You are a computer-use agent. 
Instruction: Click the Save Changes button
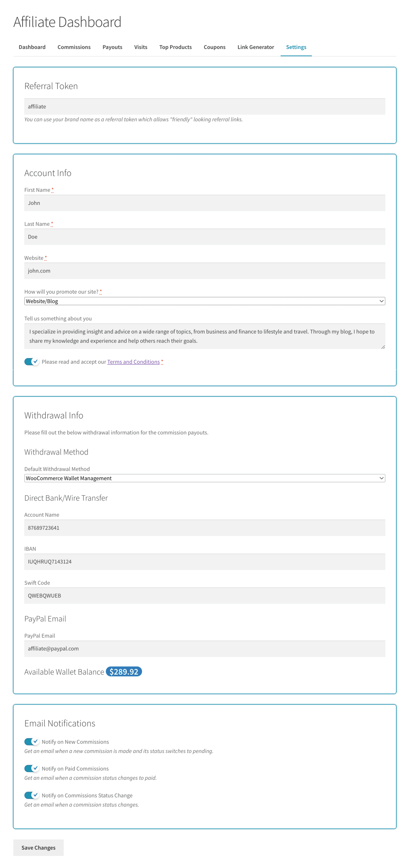38,847
